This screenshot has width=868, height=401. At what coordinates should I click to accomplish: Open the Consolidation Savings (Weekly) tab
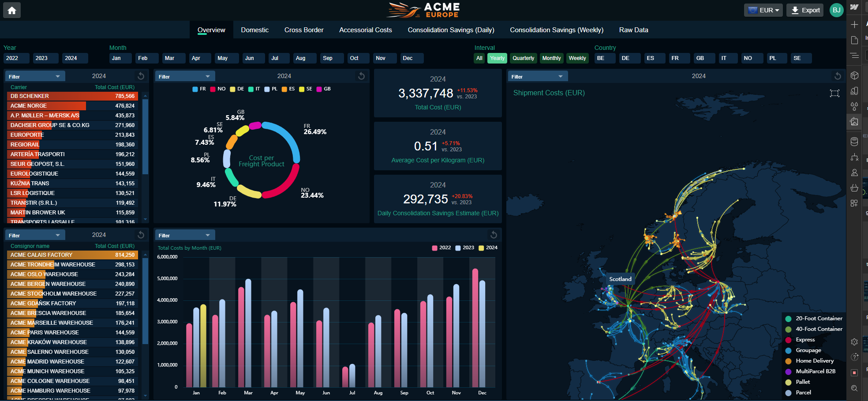click(556, 30)
